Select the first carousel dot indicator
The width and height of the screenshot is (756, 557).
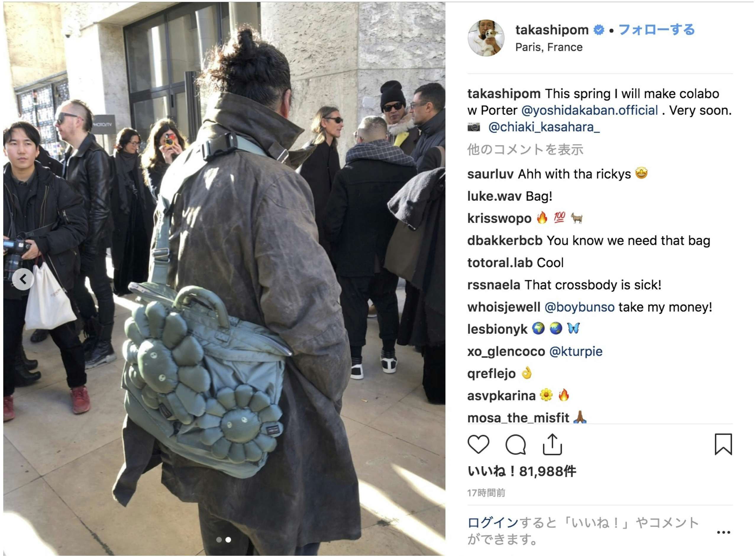point(219,540)
